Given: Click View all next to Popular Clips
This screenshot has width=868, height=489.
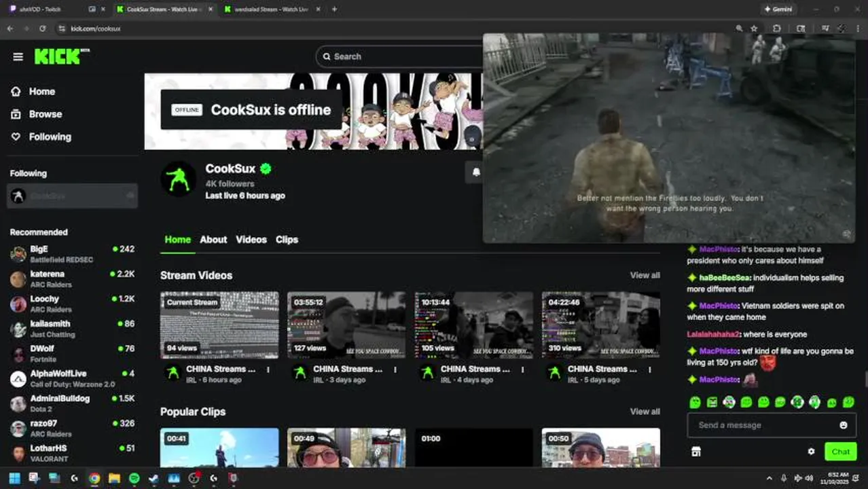Looking at the screenshot, I should [x=645, y=412].
